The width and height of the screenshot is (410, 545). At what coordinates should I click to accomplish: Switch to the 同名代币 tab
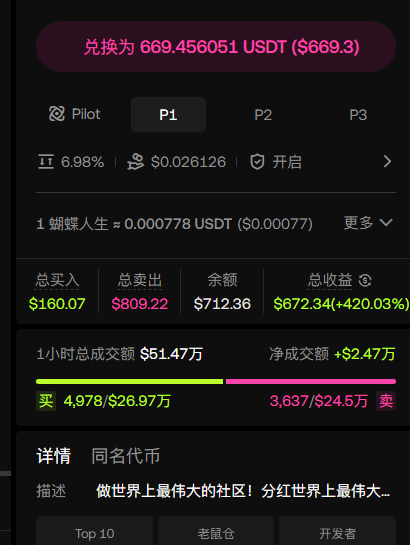click(126, 456)
